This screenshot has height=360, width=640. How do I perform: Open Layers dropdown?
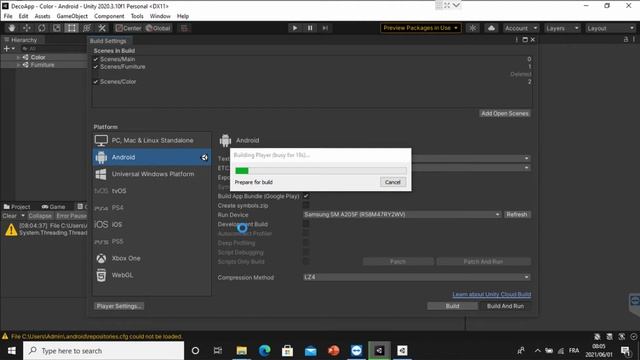(x=562, y=28)
